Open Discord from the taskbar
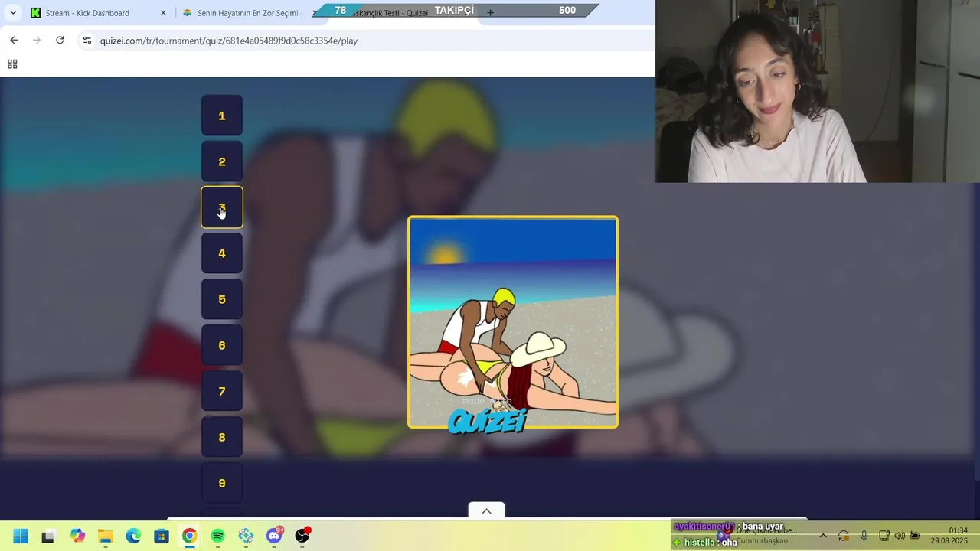This screenshot has height=551, width=980. [x=274, y=536]
